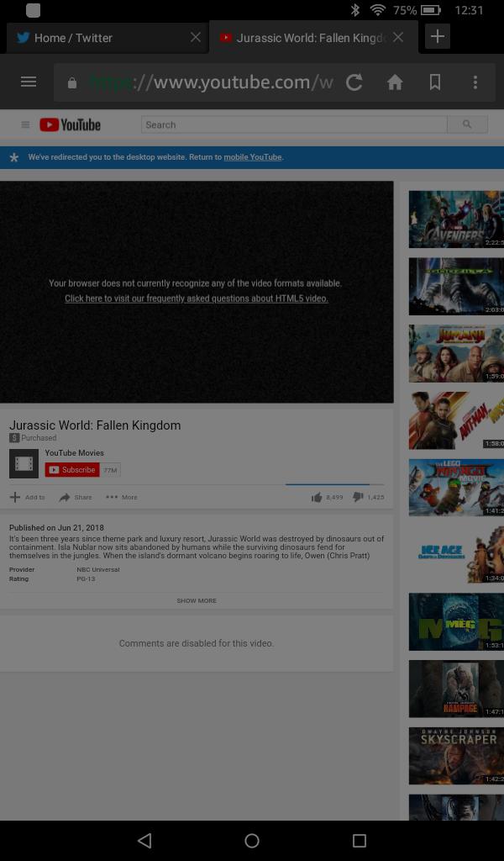Open Skyscraper movie thumbnail
Screen dimensions: 504x861
click(456, 756)
